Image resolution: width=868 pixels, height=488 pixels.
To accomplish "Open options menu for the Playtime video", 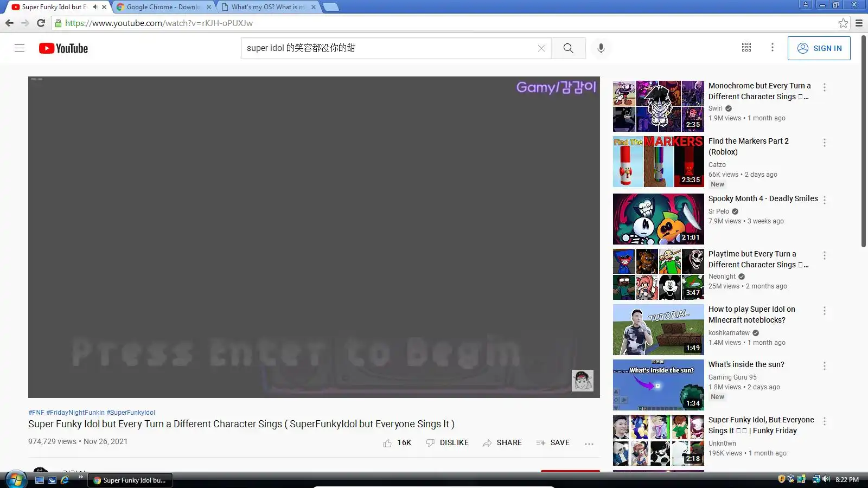I will pos(825,255).
